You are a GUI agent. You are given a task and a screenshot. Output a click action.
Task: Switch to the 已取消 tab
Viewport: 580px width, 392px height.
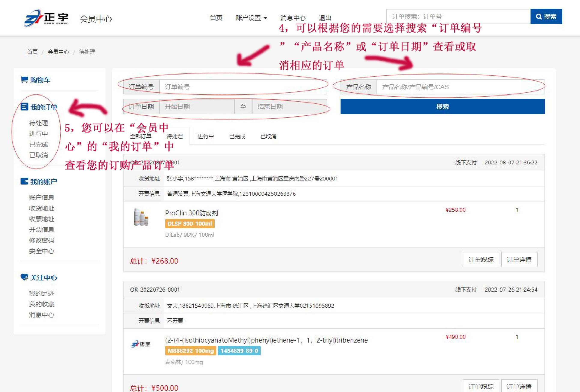point(269,136)
